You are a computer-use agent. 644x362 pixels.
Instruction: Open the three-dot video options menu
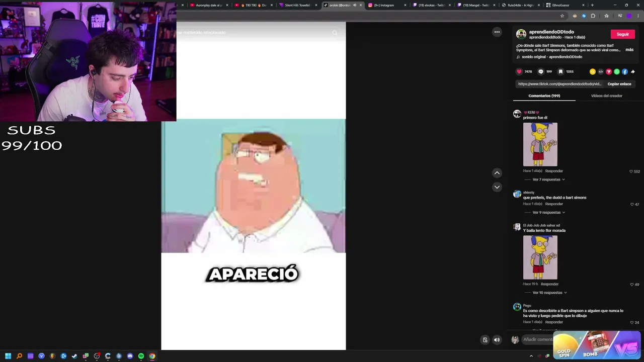[497, 32]
